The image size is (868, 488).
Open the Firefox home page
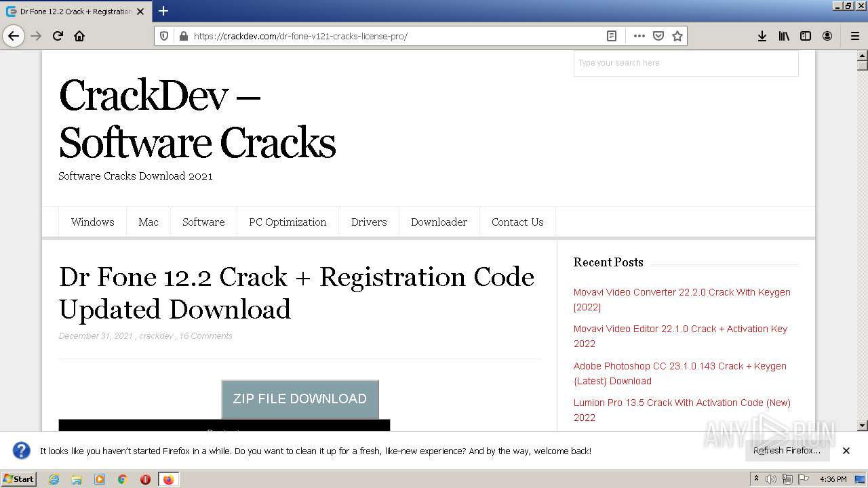(79, 36)
